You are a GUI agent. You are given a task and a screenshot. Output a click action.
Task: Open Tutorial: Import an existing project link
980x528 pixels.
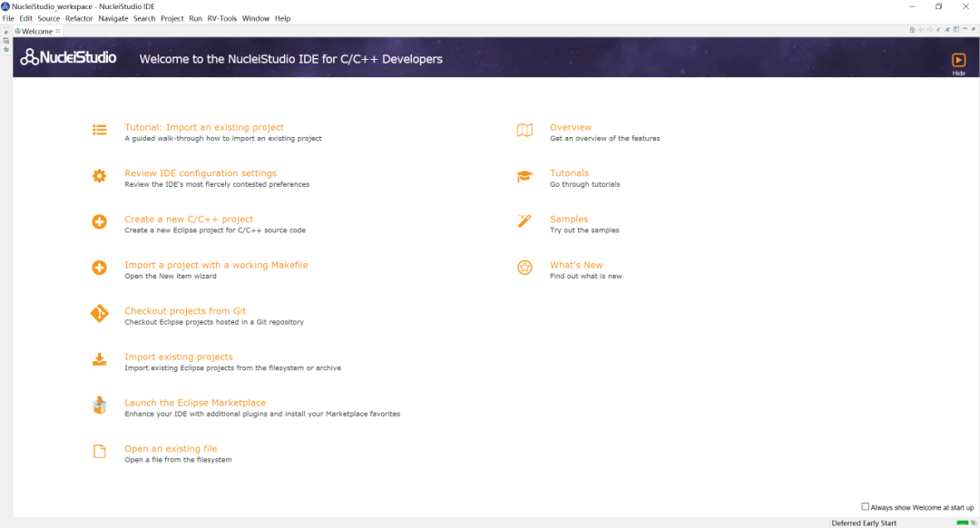pos(204,127)
